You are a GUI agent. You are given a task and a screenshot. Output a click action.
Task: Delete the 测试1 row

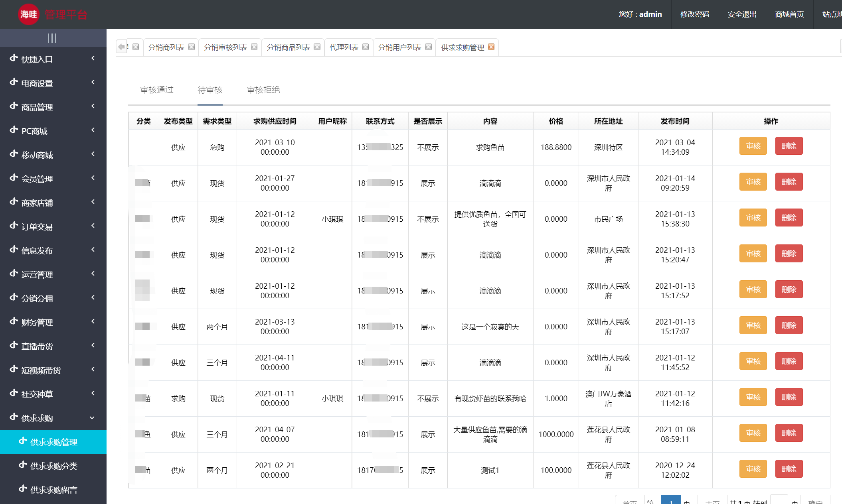789,469
